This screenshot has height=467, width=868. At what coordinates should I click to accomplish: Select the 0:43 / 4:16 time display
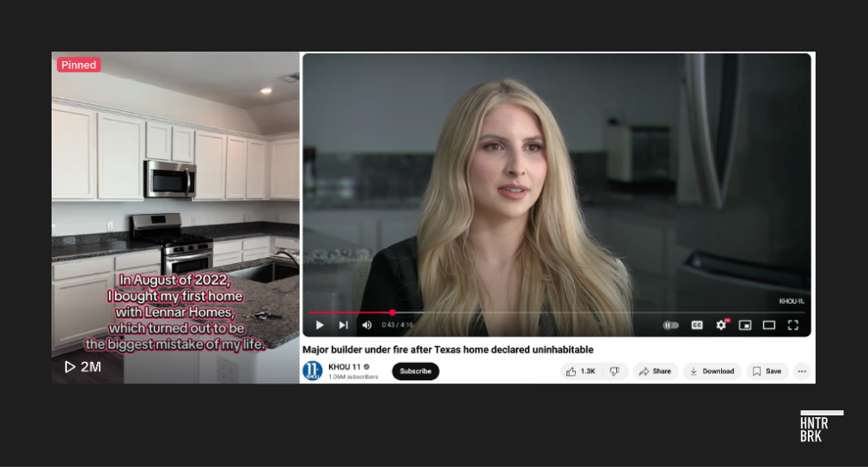pyautogui.click(x=397, y=325)
